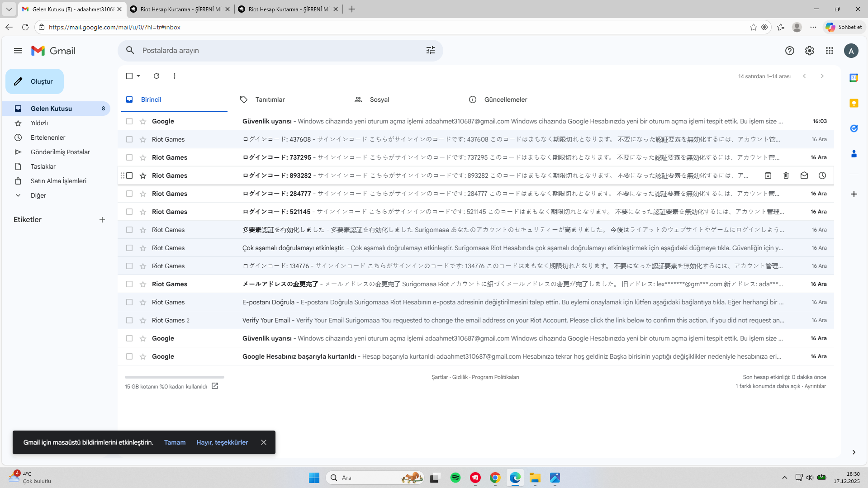The width and height of the screenshot is (868, 488).
Task: Go to newer page arrow
Action: point(804,76)
